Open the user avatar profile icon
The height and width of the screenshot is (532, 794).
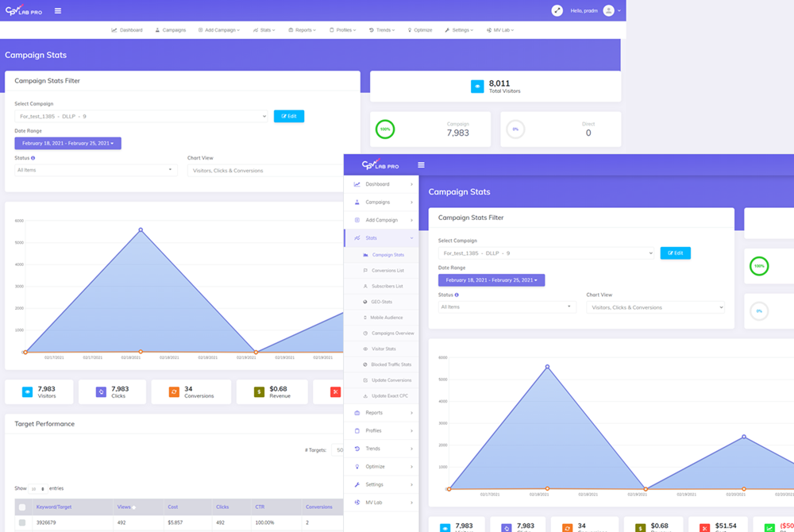(x=609, y=10)
